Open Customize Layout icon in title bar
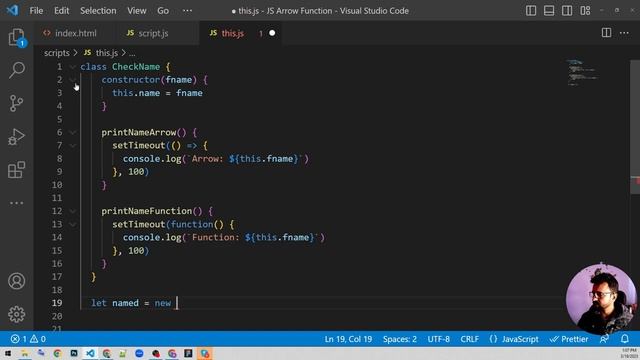This screenshot has width=640, height=360. pyautogui.click(x=585, y=11)
